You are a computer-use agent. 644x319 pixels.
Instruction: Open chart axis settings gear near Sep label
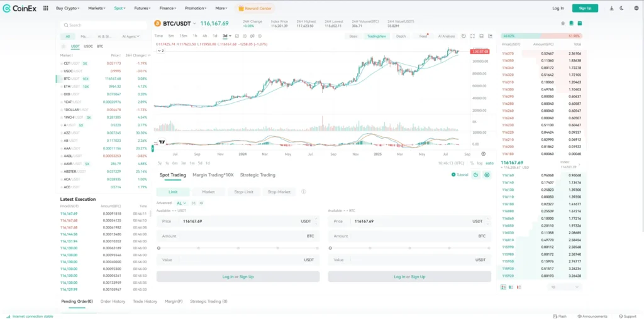tap(484, 154)
